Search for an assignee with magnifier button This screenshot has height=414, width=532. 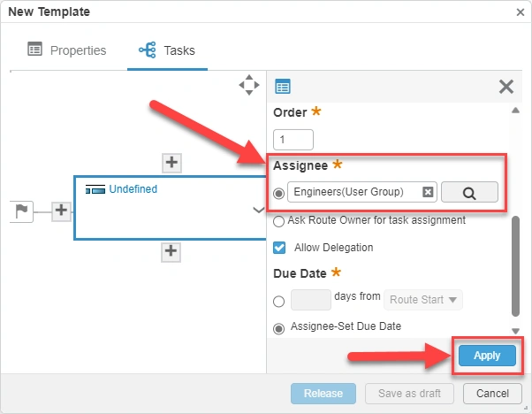[x=469, y=192]
